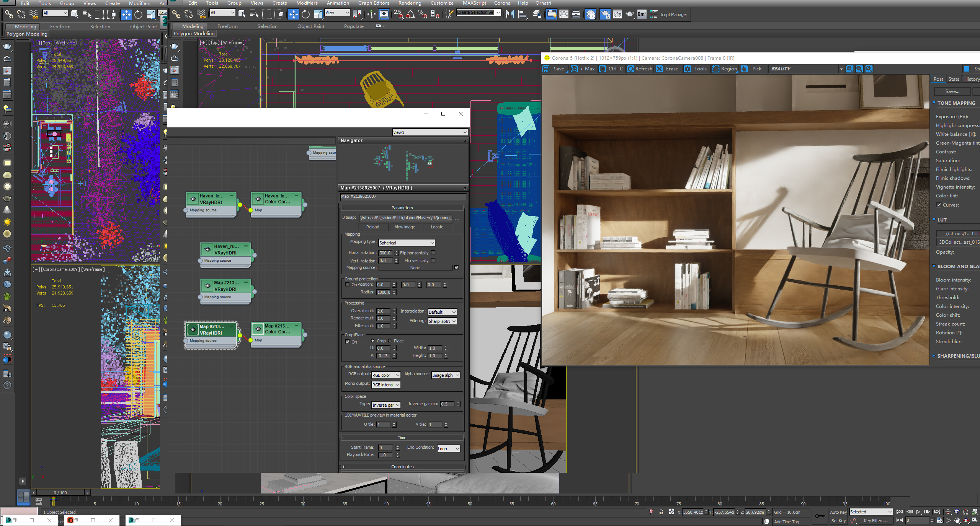Enable Flip vertically checkbox
The height and width of the screenshot is (526, 980).
click(x=433, y=261)
